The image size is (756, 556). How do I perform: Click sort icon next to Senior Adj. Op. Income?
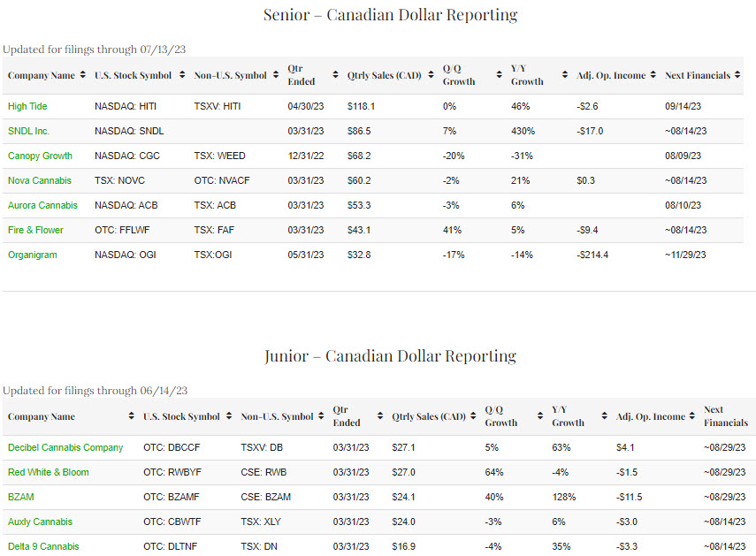(653, 76)
